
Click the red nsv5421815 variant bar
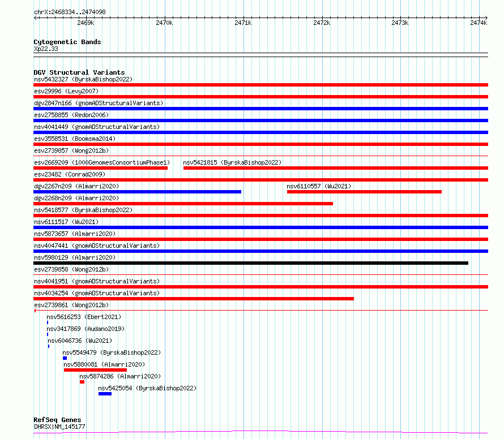336,168
